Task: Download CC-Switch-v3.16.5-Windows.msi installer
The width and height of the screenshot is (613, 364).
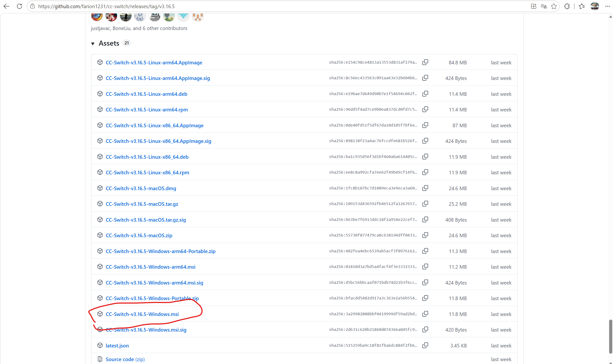Action: coord(142,314)
